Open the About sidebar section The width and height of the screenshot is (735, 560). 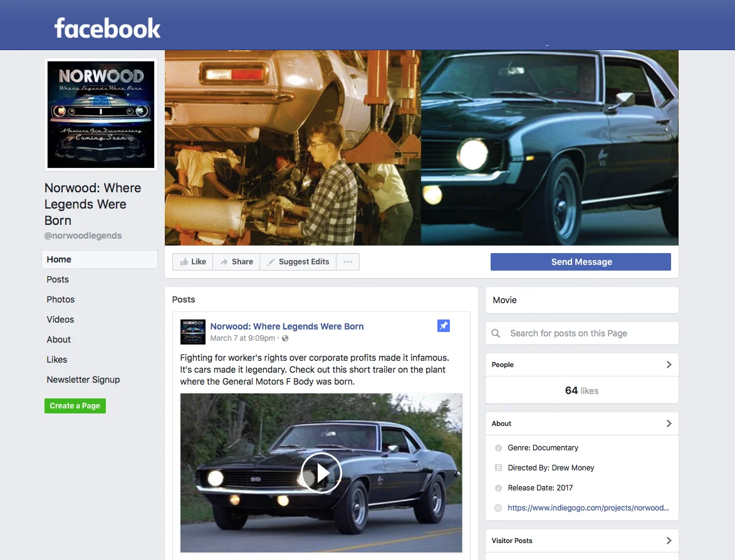click(x=59, y=340)
